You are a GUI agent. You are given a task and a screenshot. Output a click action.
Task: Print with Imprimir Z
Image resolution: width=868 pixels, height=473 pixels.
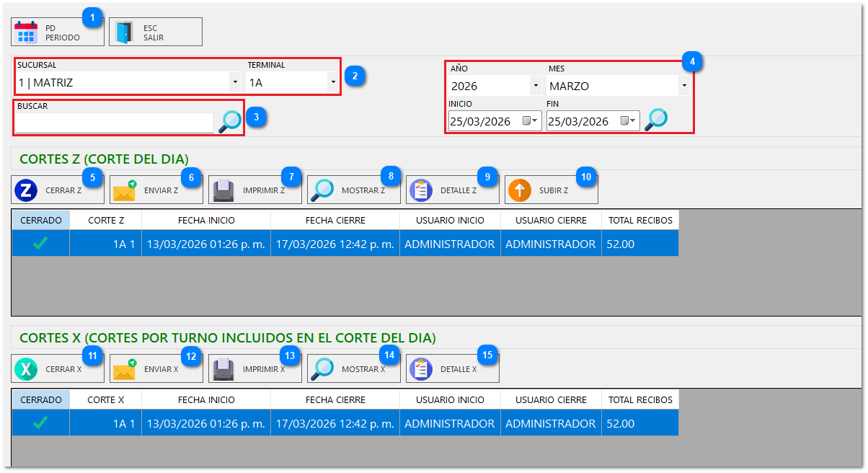pyautogui.click(x=254, y=190)
